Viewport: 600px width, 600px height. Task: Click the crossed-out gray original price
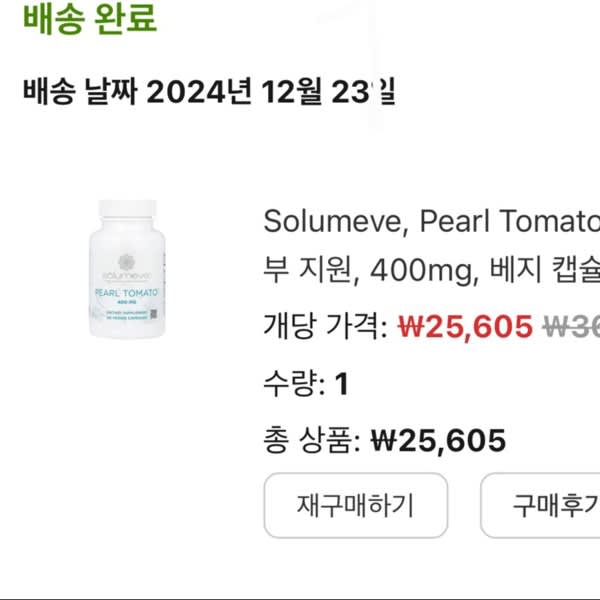(571, 327)
